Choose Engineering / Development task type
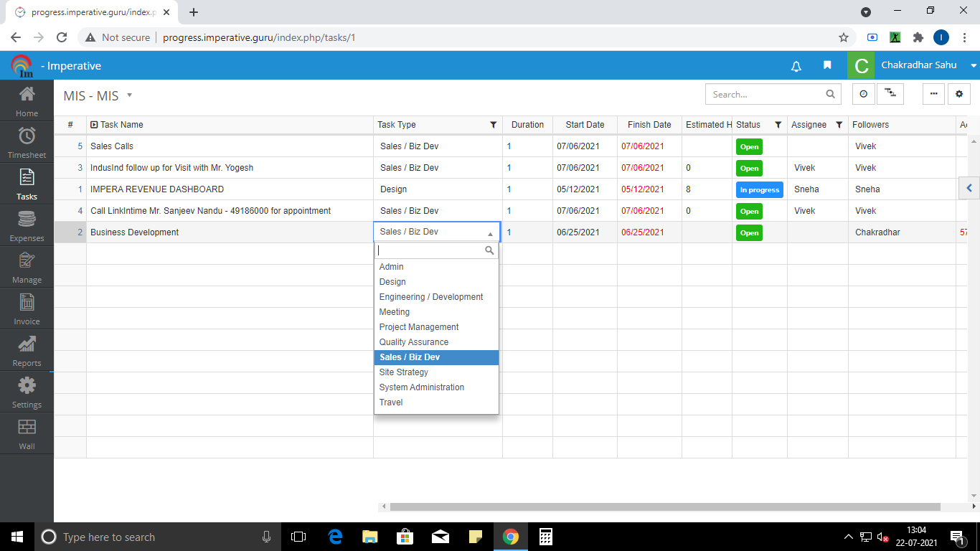The image size is (980, 551). (431, 297)
